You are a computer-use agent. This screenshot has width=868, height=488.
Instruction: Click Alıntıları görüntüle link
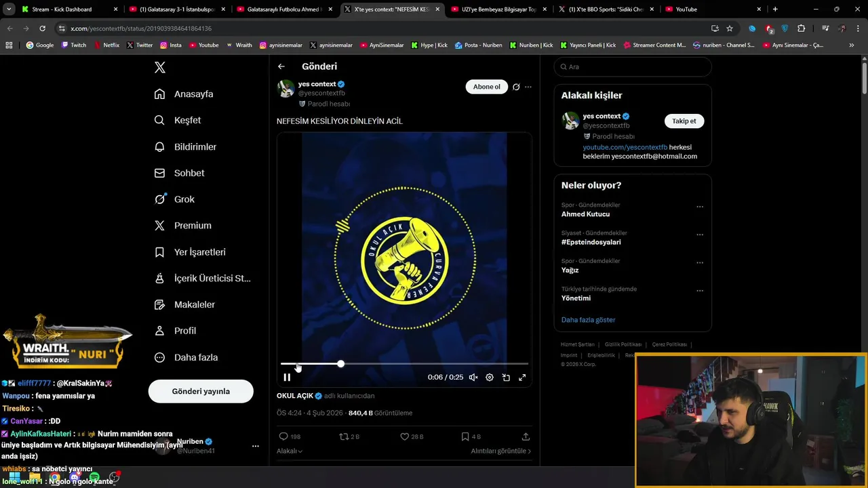(501, 451)
